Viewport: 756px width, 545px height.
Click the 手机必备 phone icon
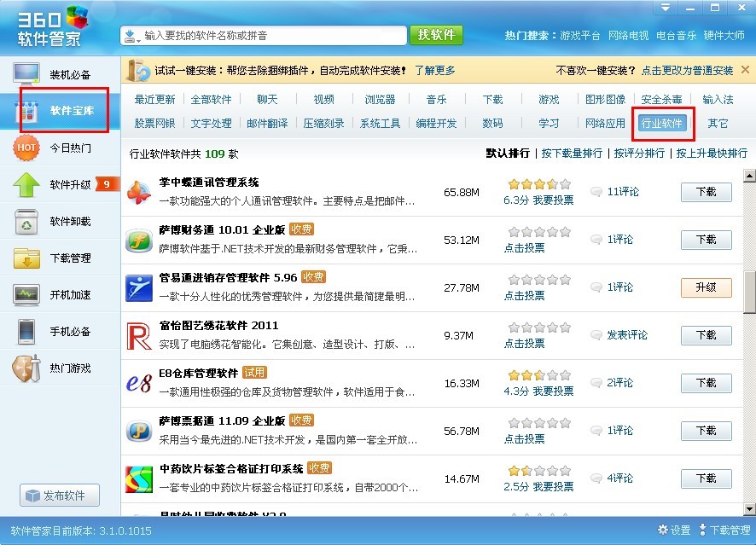coord(26,332)
